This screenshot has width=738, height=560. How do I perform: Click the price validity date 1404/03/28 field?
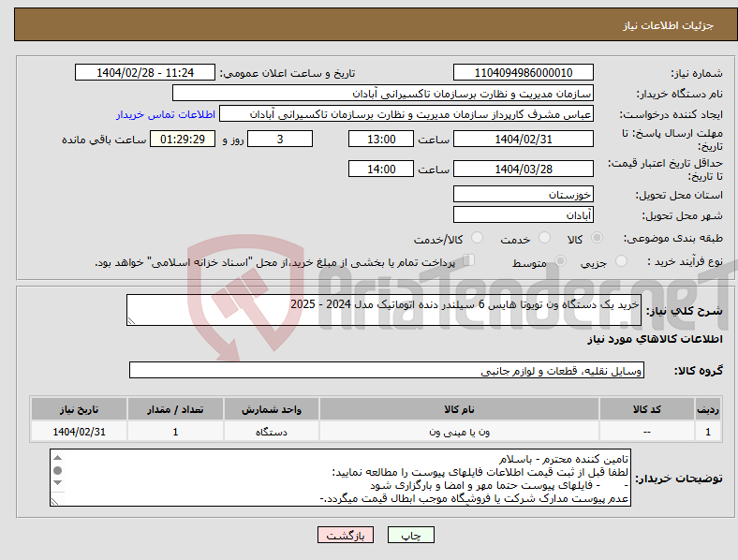click(x=524, y=169)
